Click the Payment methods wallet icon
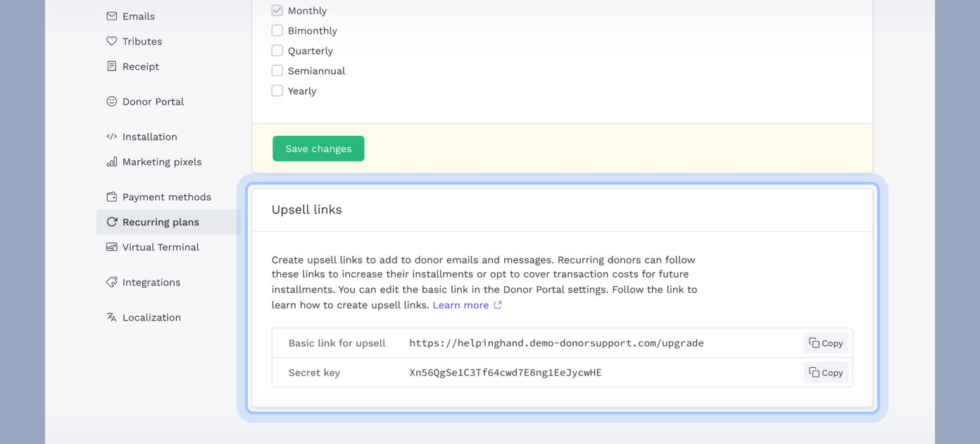 (111, 197)
